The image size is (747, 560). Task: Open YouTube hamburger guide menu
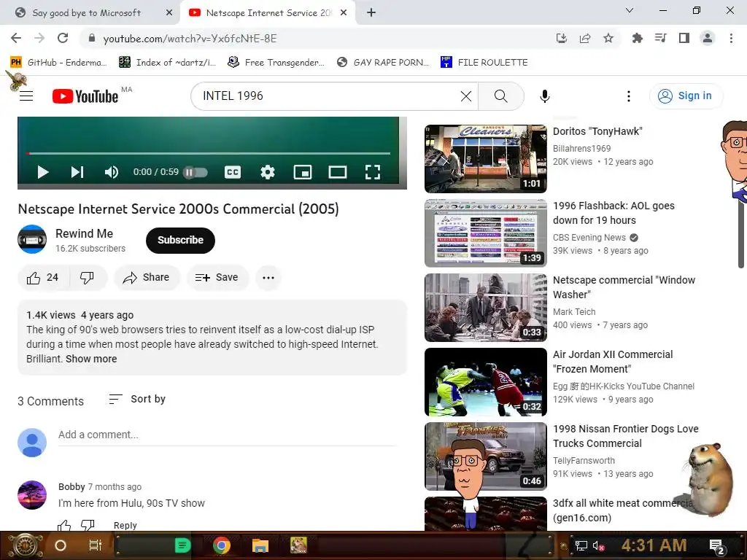(x=26, y=96)
